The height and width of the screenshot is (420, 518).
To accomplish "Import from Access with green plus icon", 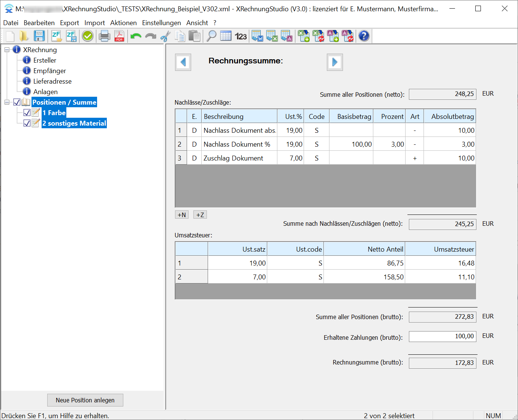I will (x=333, y=36).
